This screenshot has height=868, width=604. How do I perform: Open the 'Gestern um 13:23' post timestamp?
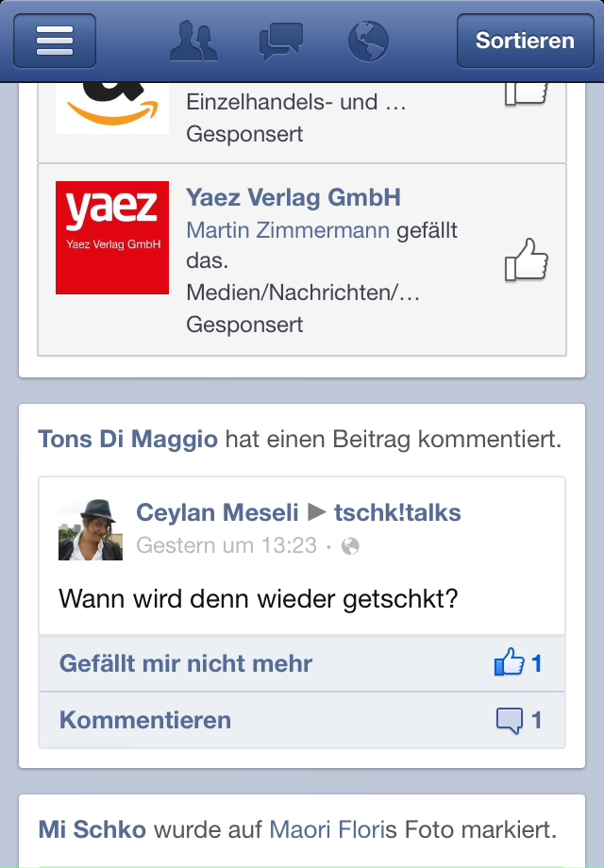click(226, 545)
